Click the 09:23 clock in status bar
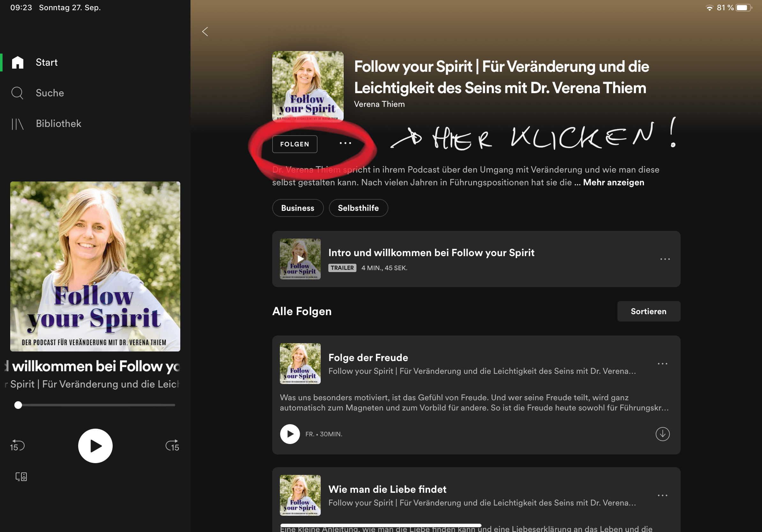The image size is (762, 532). (21, 8)
